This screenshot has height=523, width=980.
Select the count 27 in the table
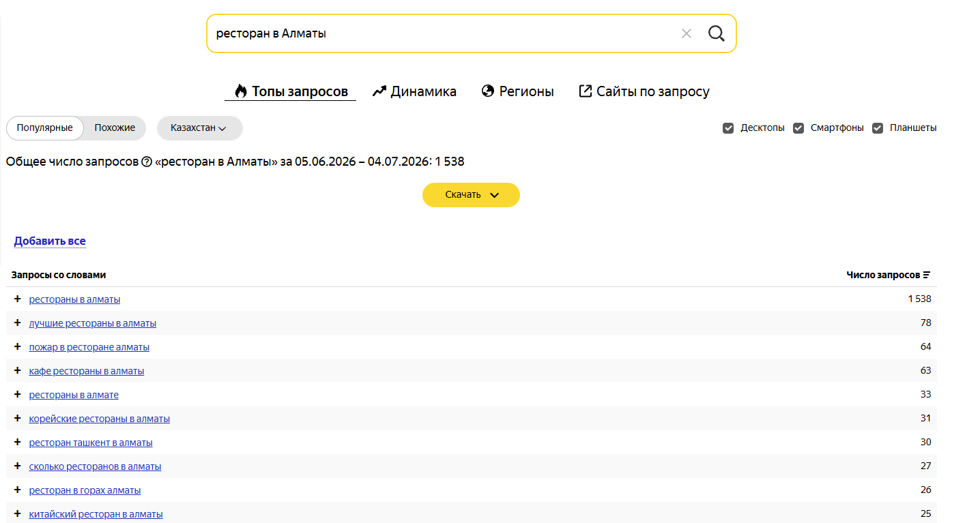click(x=925, y=466)
